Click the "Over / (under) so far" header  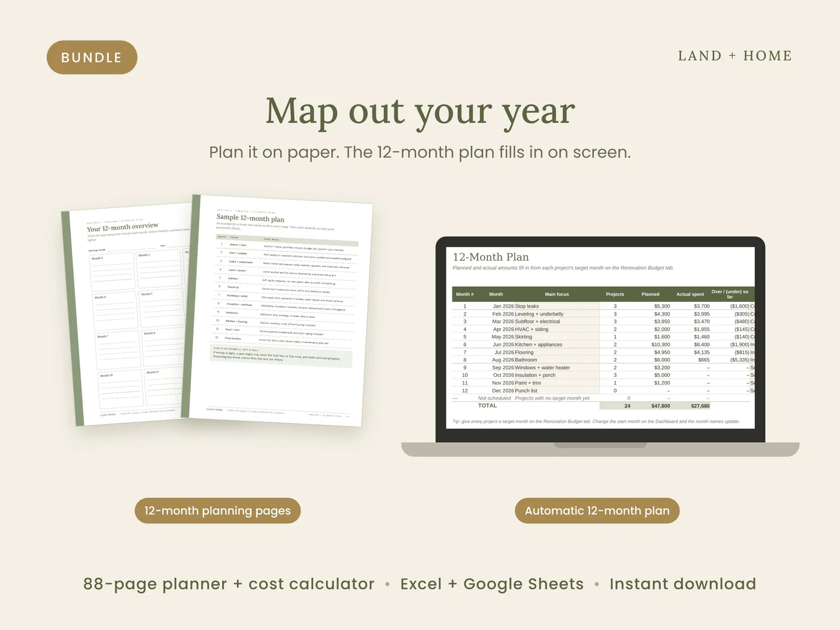click(x=730, y=294)
